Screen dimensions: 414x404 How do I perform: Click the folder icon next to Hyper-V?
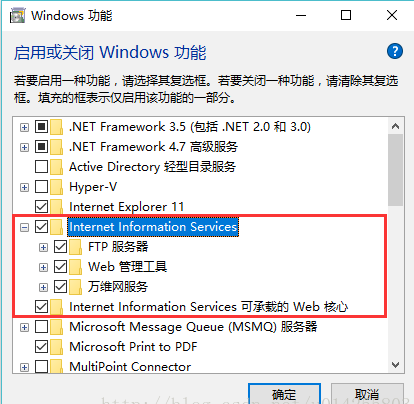click(x=57, y=187)
